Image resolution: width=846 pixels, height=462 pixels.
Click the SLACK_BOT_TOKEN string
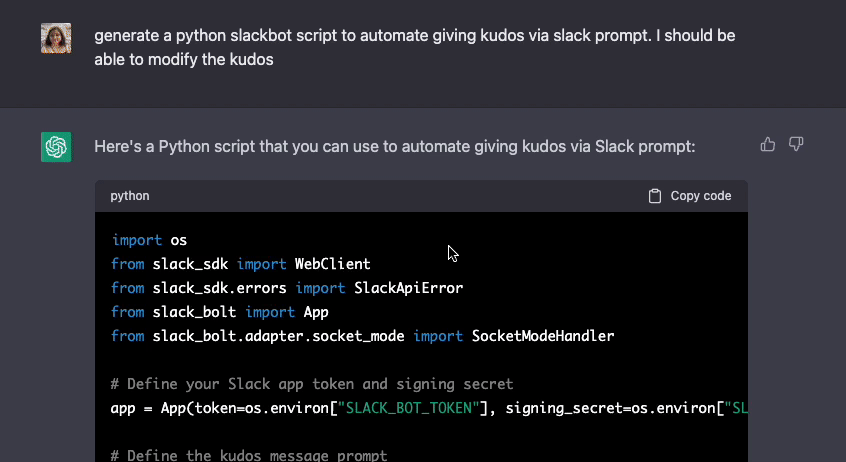coord(408,408)
